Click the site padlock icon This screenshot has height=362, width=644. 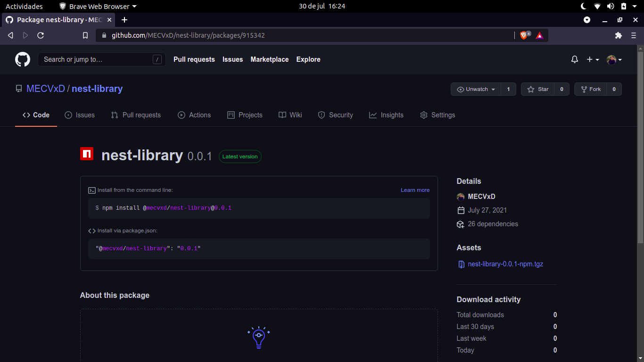tap(104, 35)
